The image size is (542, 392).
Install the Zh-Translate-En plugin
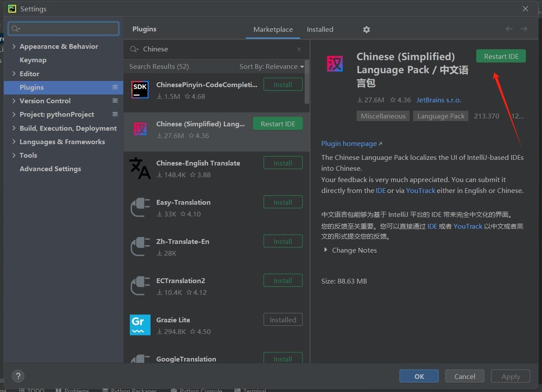(283, 241)
